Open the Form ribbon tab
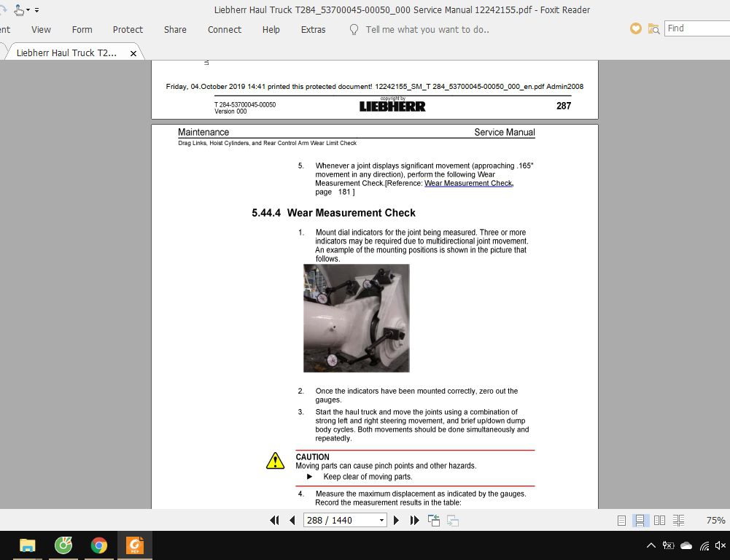 (82, 30)
